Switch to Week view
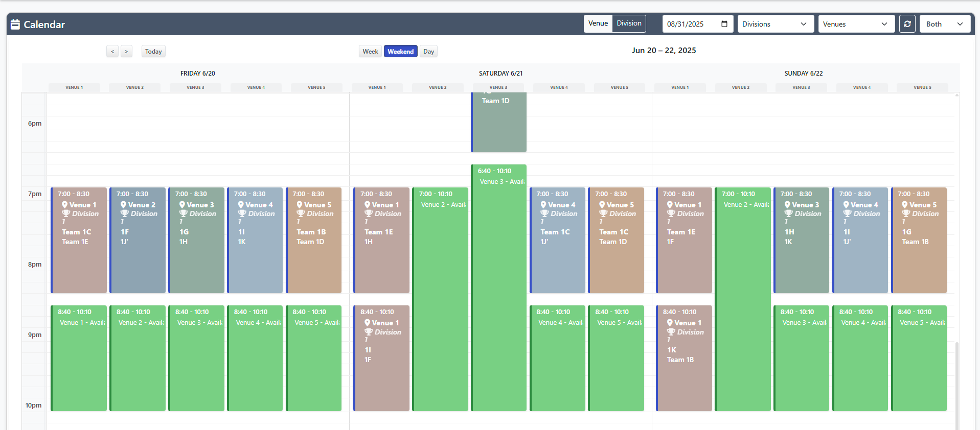This screenshot has height=430, width=980. point(370,51)
